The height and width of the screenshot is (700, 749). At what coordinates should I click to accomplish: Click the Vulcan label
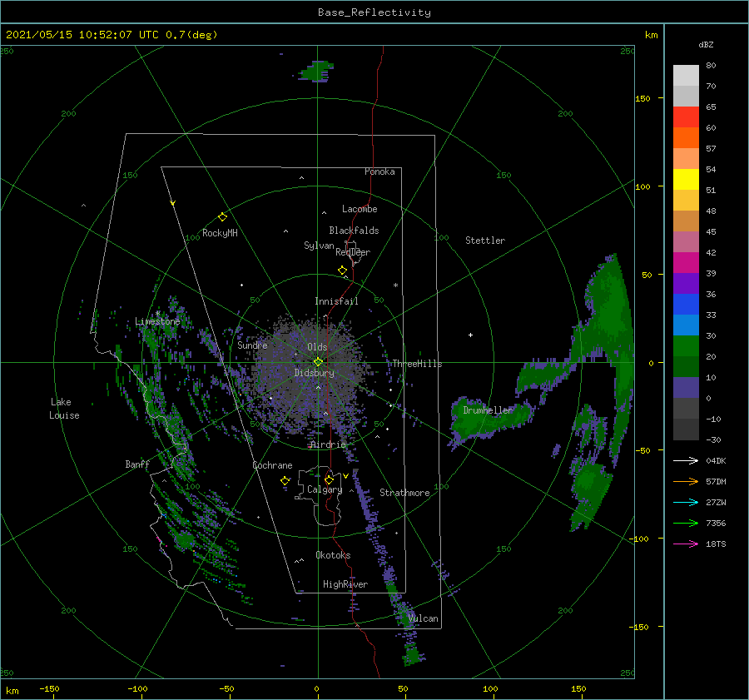[x=423, y=618]
